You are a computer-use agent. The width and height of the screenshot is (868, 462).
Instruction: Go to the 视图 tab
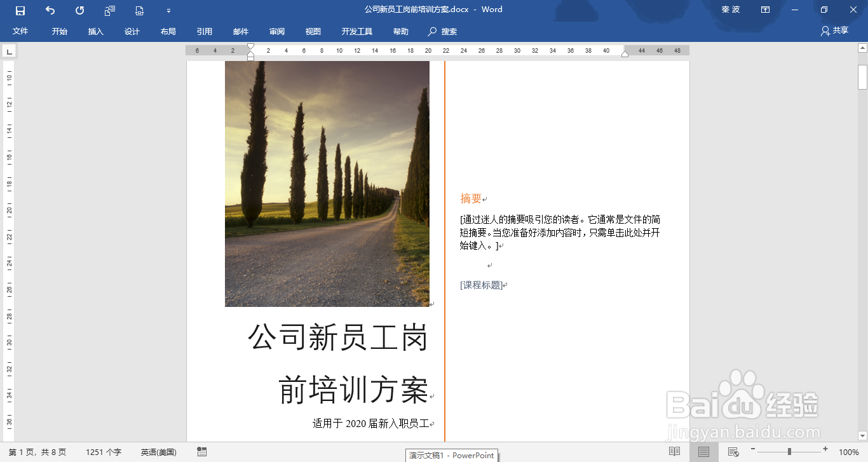click(313, 31)
